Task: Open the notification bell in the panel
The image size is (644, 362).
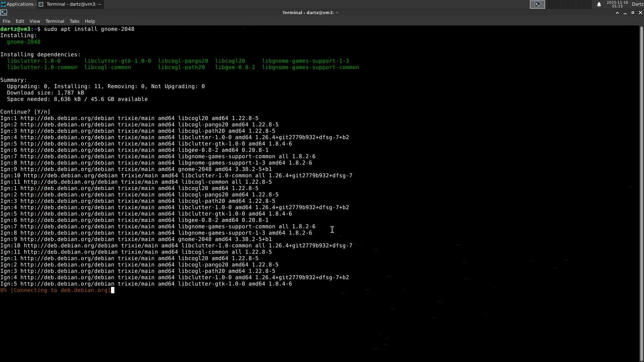Action: [x=599, y=4]
